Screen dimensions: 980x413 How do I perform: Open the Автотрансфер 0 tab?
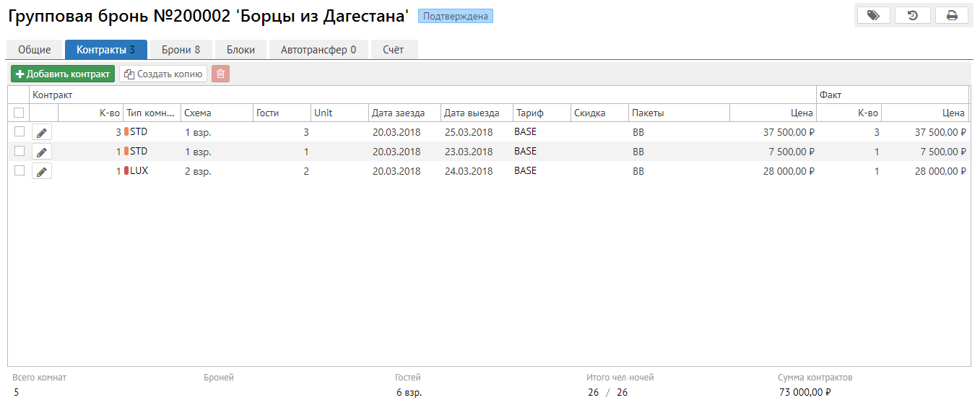click(318, 50)
